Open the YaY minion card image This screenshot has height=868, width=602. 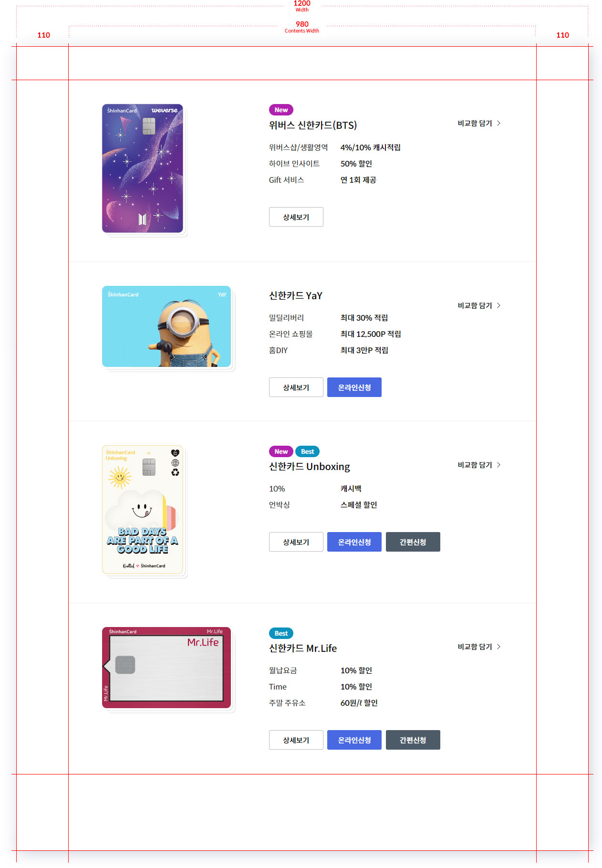click(x=166, y=326)
